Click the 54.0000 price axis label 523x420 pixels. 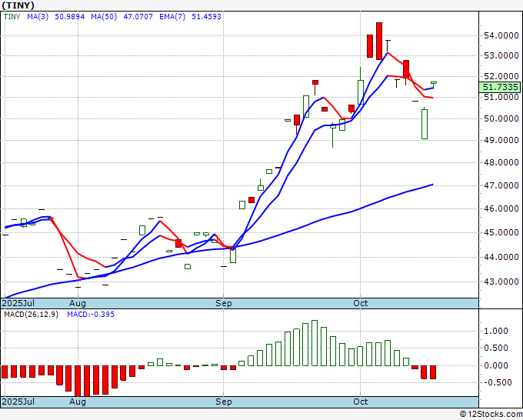pyautogui.click(x=501, y=35)
